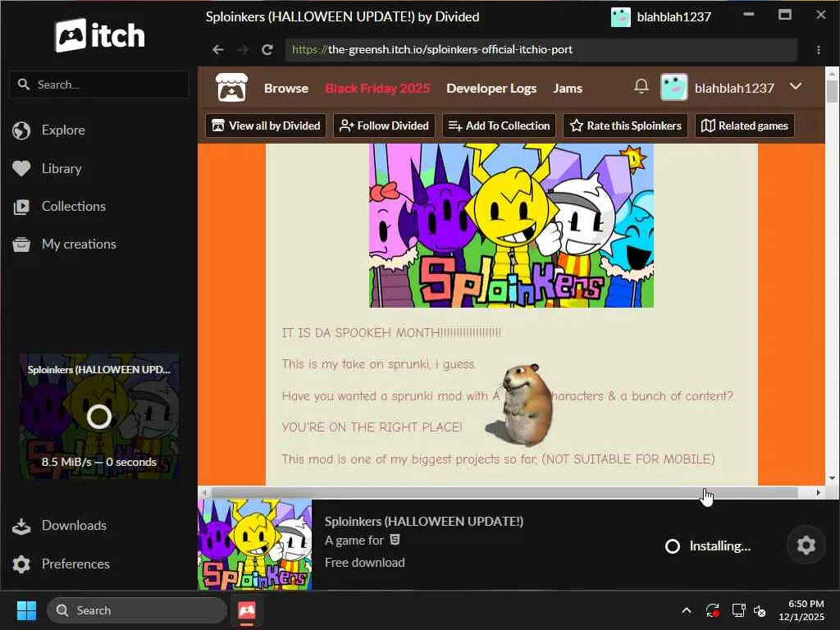Click the title bar profile avatar
This screenshot has height=630, width=840.
click(621, 17)
